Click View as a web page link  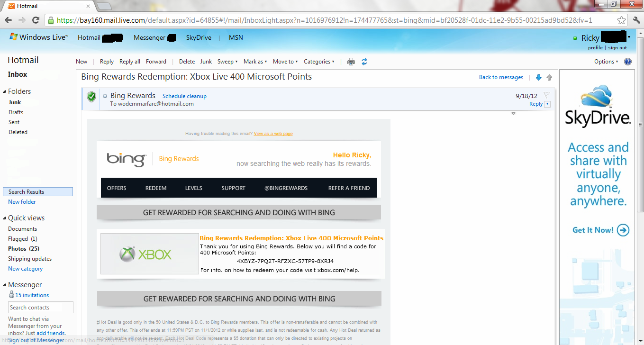(273, 134)
